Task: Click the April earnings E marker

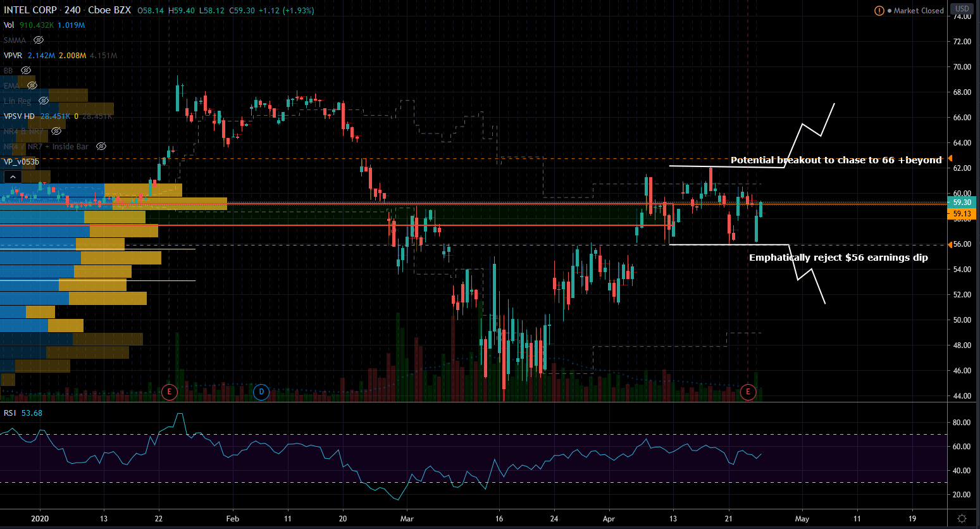Action: 748,392
